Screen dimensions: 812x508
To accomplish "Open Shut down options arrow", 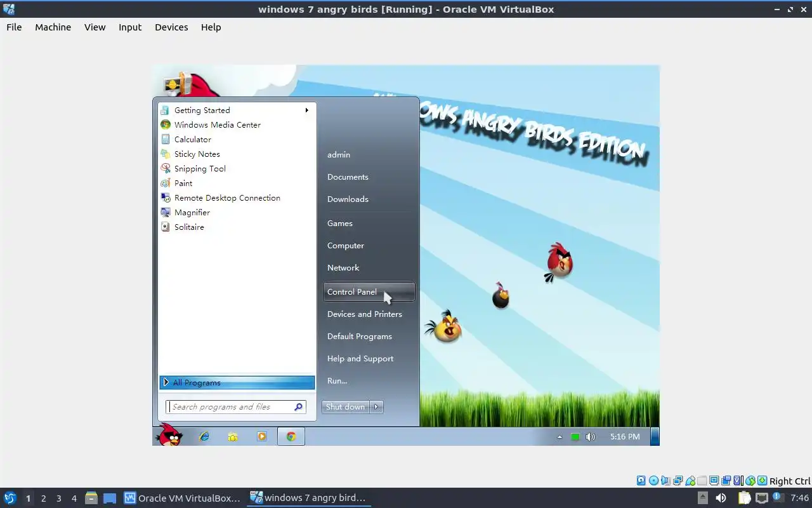I will (x=377, y=407).
